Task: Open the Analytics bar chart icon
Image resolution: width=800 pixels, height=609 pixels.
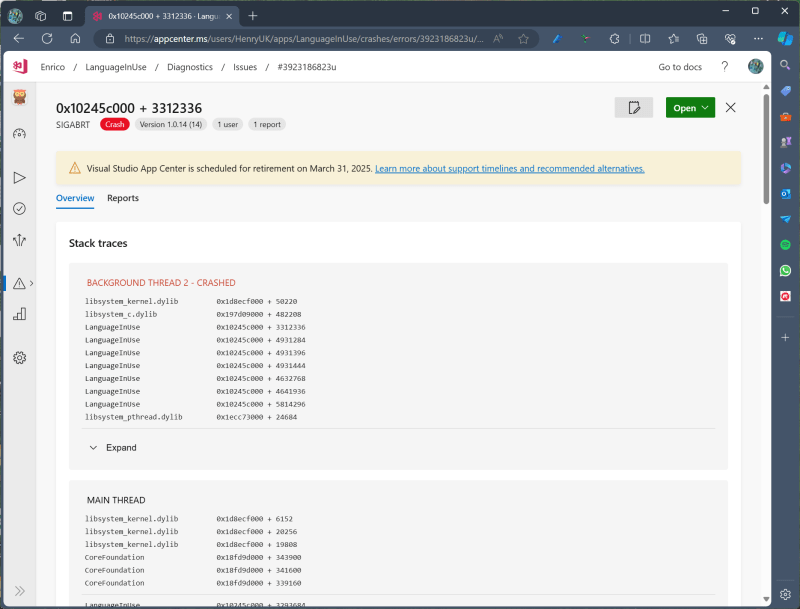Action: pyautogui.click(x=19, y=314)
